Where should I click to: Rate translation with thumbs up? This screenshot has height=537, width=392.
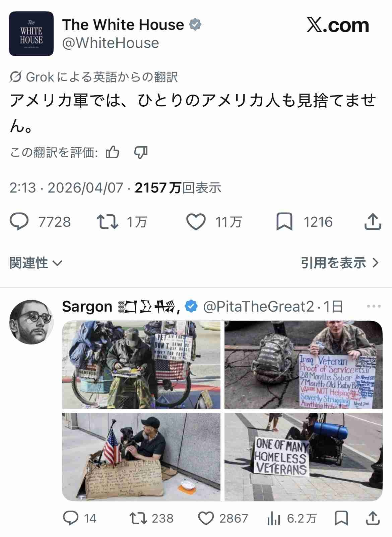pos(113,153)
